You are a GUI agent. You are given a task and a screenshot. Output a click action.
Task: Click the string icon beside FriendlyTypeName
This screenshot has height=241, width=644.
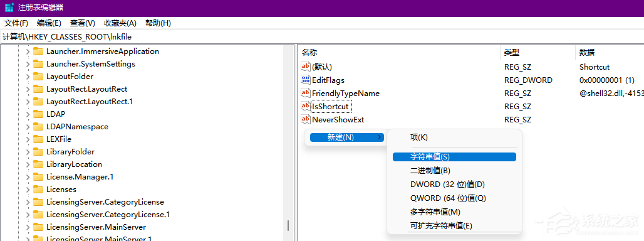(x=306, y=93)
